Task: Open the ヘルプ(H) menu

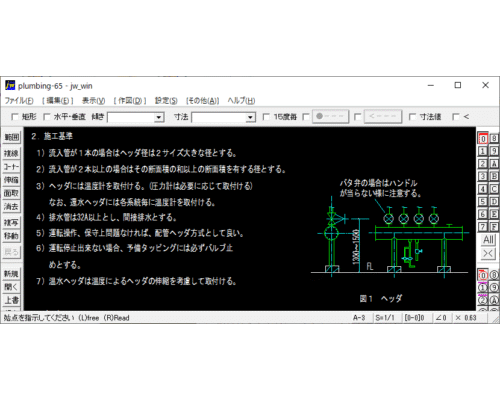Action: tap(241, 101)
